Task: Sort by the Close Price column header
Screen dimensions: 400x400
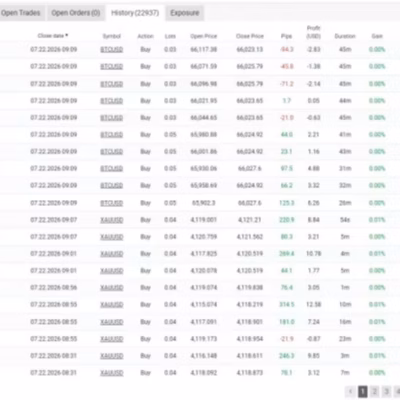Action: pos(250,36)
